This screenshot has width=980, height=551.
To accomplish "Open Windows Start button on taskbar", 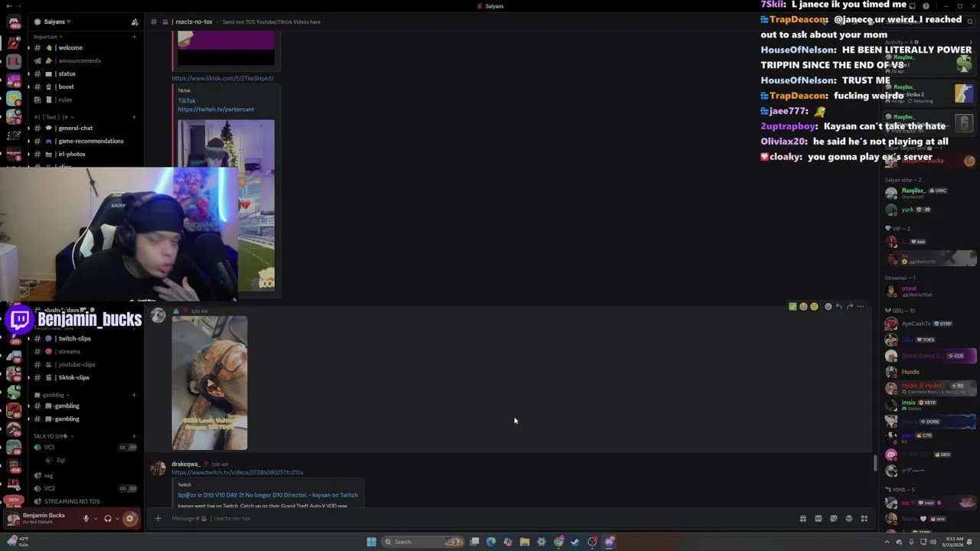I will point(371,542).
